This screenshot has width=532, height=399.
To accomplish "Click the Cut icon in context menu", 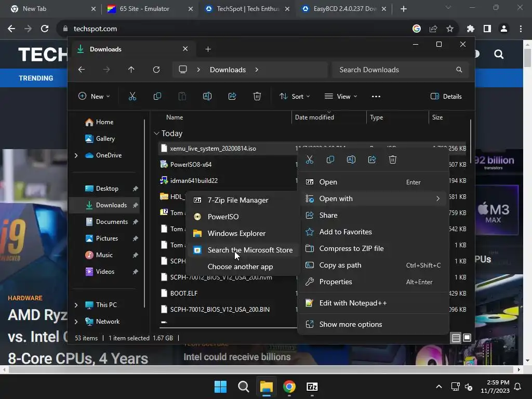I will click(x=310, y=159).
